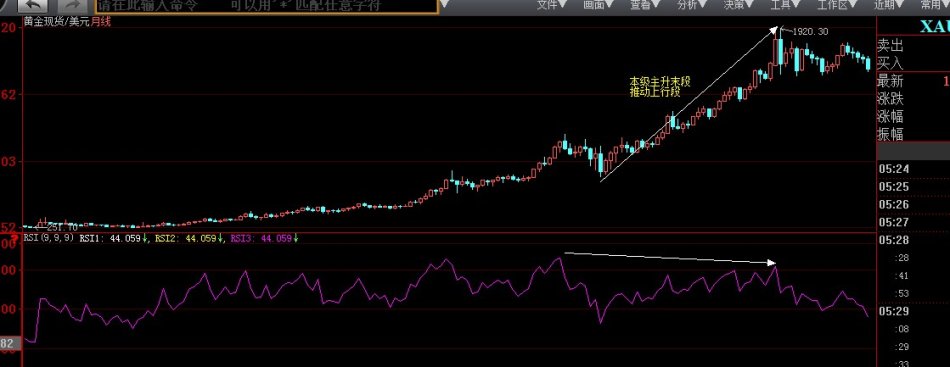
Task: Open the 画面 menu
Action: [598, 5]
